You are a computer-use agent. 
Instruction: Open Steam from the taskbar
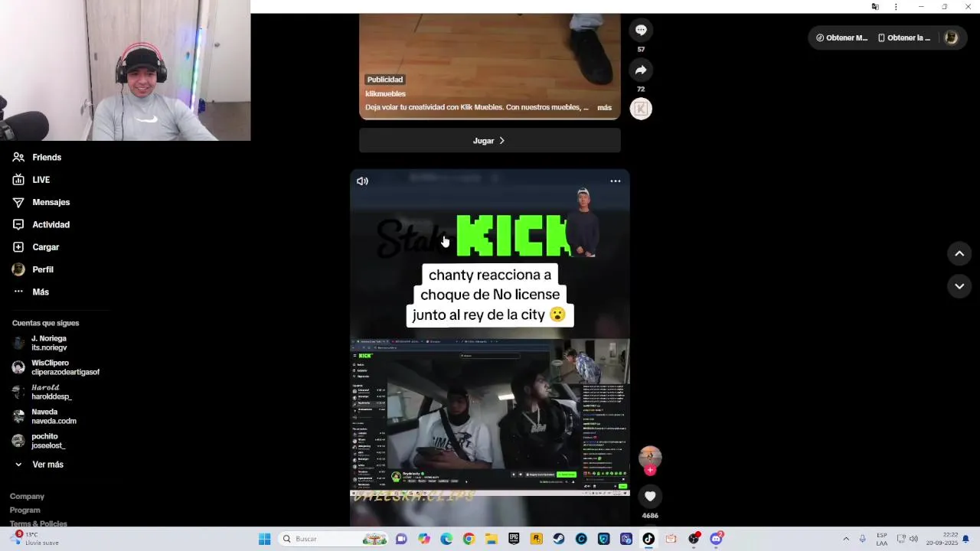coord(559,539)
